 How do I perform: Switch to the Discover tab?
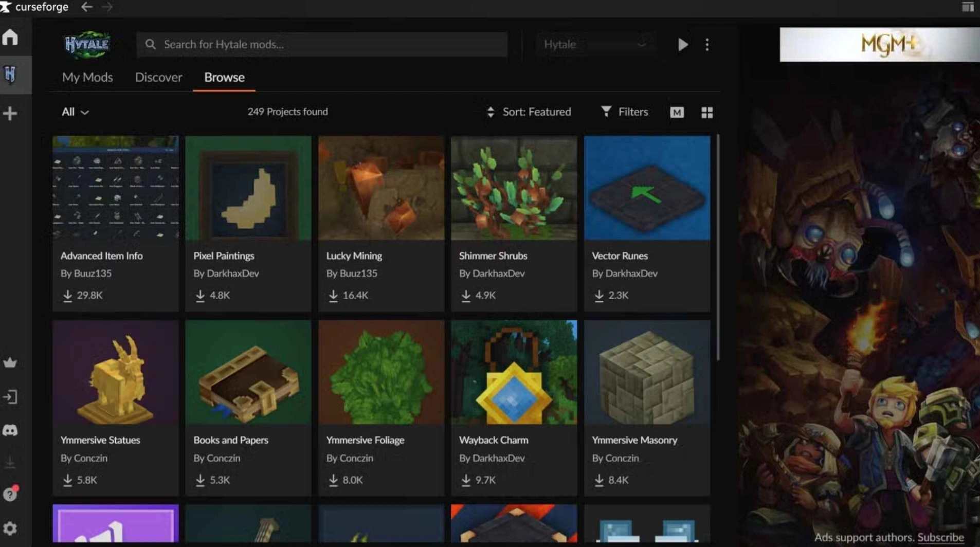158,77
